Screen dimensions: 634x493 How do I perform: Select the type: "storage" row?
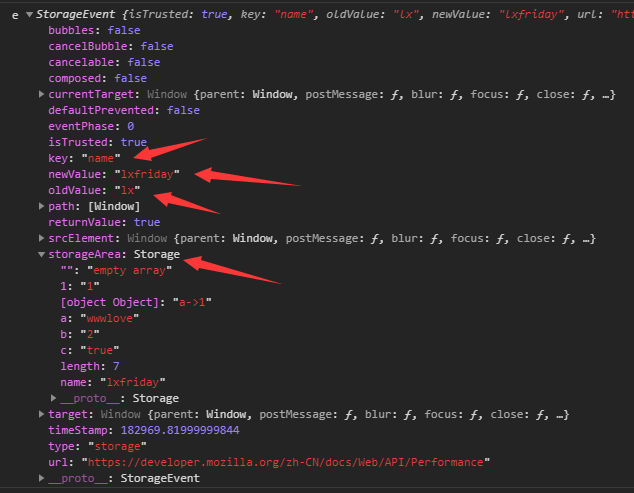[x=97, y=446]
